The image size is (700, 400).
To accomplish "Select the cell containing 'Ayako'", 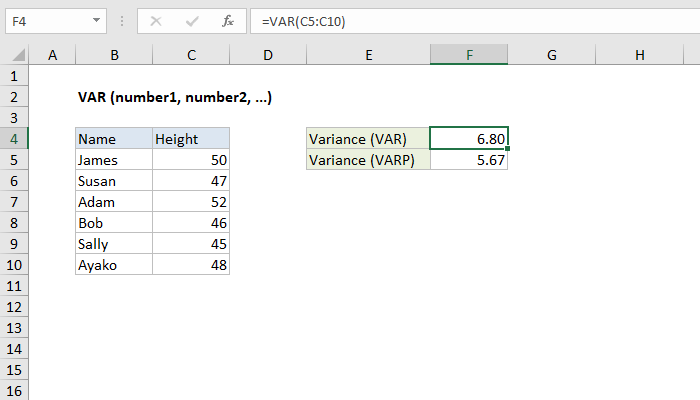I will 114,265.
